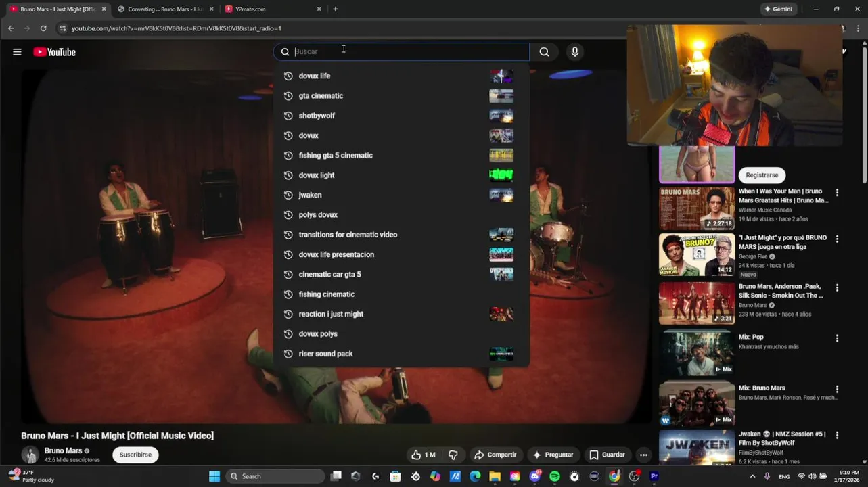Image resolution: width=868 pixels, height=487 pixels.
Task: Click the search magnifier button
Action: point(544,52)
